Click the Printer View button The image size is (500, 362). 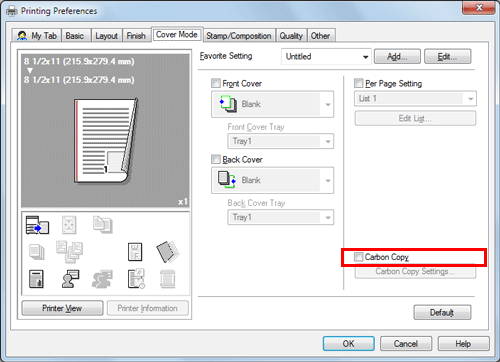pos(62,308)
